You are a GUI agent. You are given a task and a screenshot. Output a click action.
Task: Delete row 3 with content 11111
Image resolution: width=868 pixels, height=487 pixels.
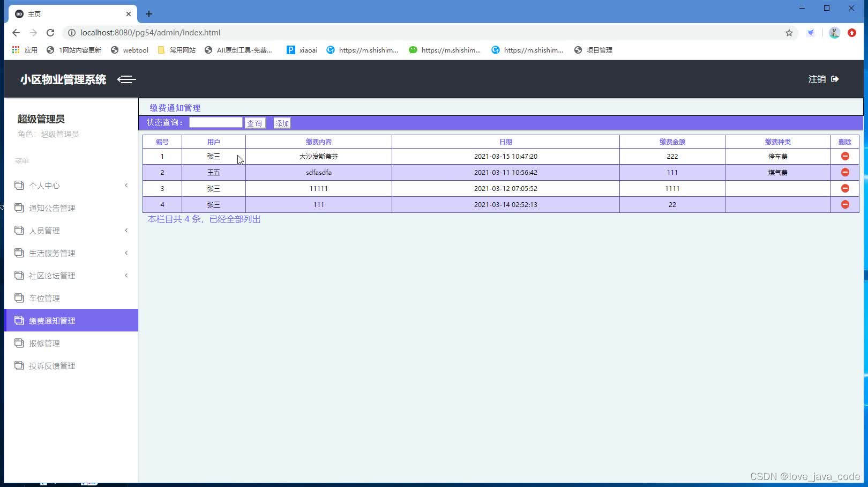pos(845,188)
